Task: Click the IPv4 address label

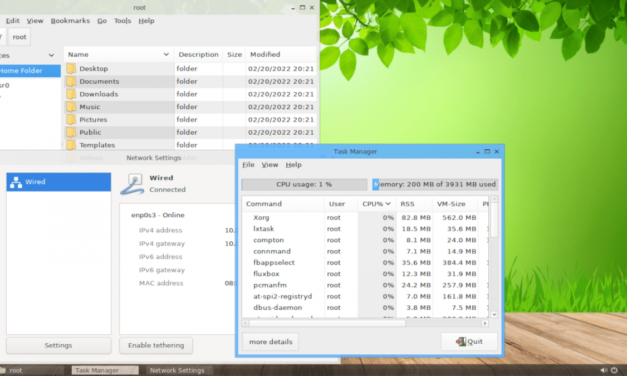Action: click(160, 230)
